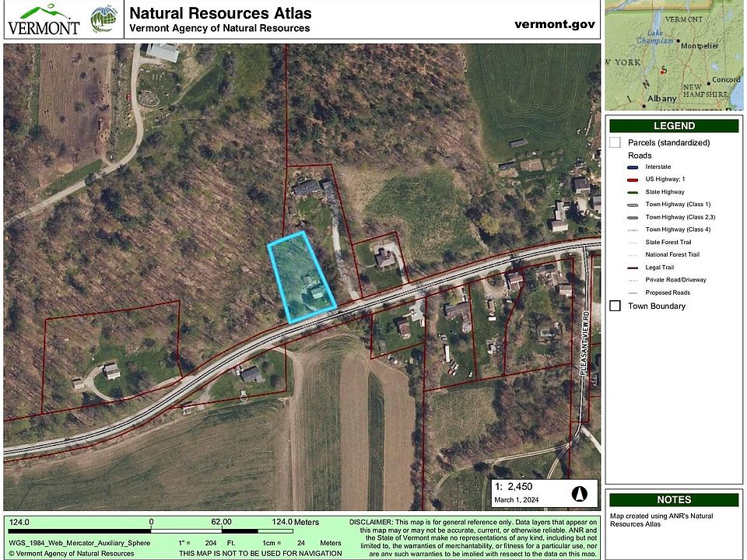This screenshot has width=747, height=560.
Task: Click the "1: 2,450" map scale text
Action: (514, 486)
